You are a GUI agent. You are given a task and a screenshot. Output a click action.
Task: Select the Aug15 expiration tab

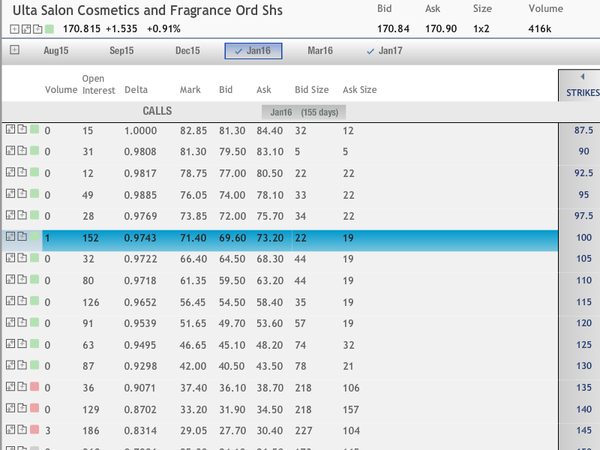pos(56,51)
